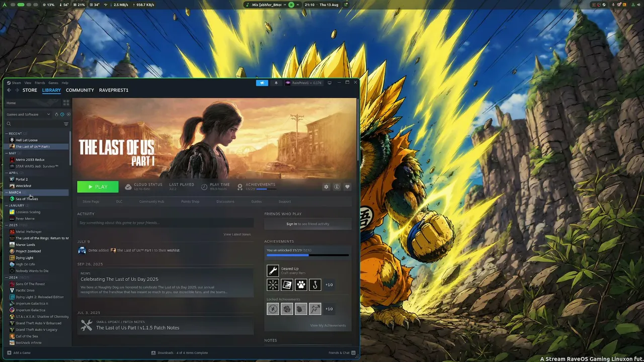
Task: Click View My Achievements
Action: (x=328, y=325)
